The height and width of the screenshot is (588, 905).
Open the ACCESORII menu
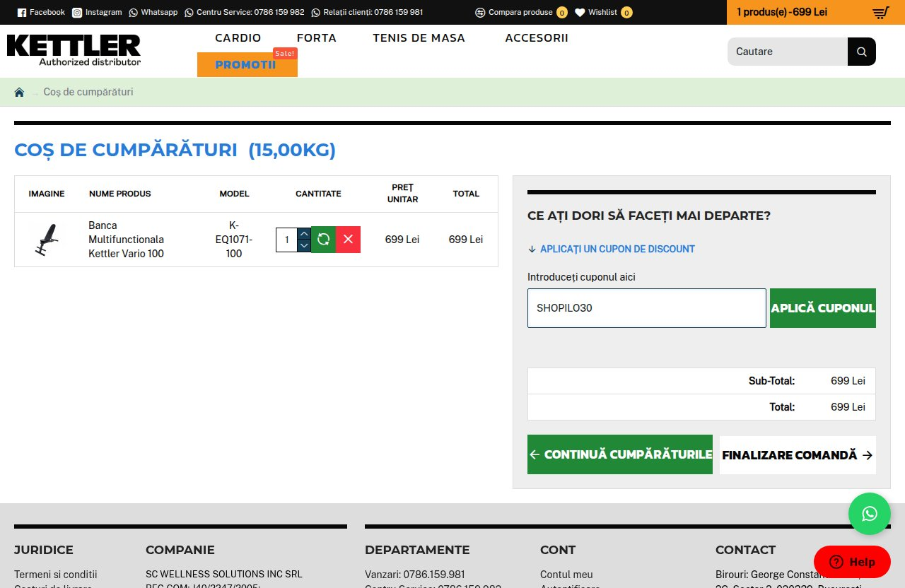pos(537,38)
